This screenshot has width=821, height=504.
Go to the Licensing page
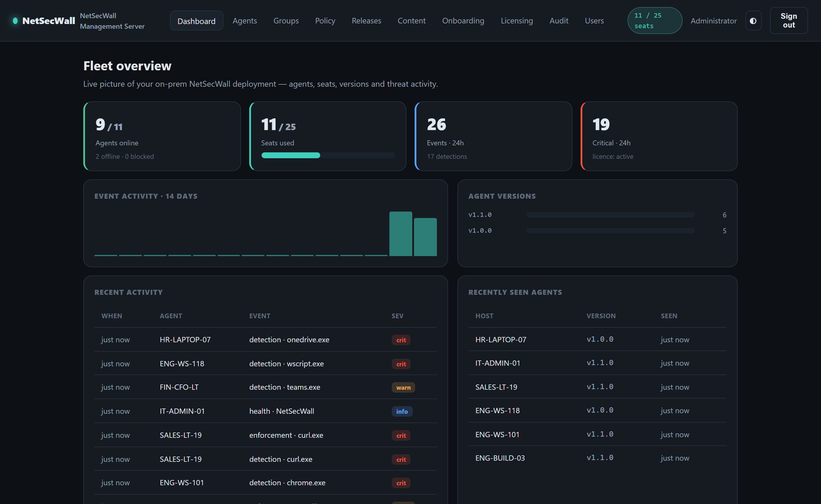(x=517, y=21)
